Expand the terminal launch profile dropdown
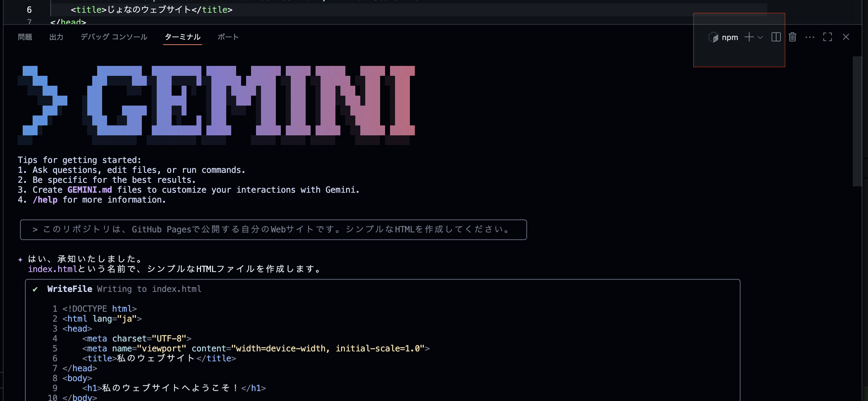This screenshot has height=401, width=868. point(760,37)
